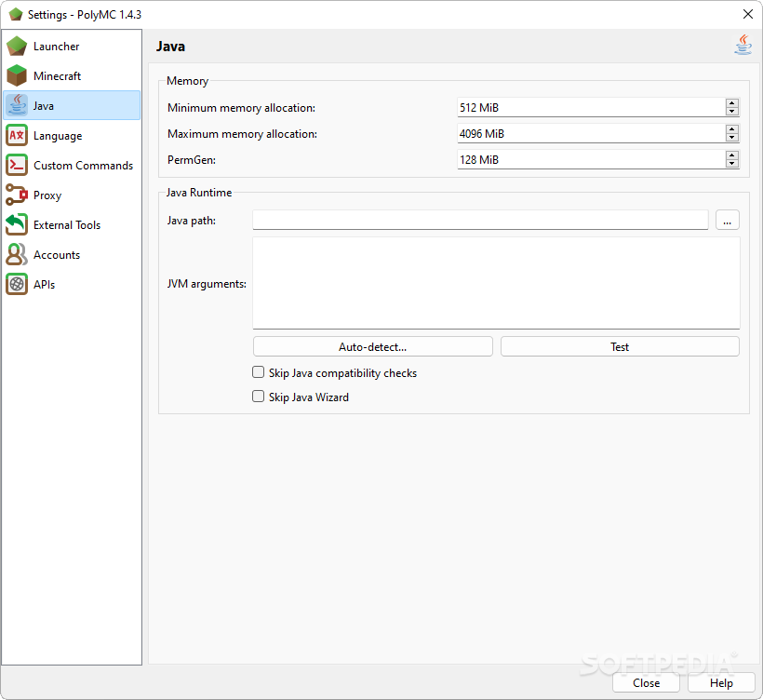Viewport: 763px width, 700px height.
Task: Click the 'Memory' group label
Action: [x=187, y=81]
